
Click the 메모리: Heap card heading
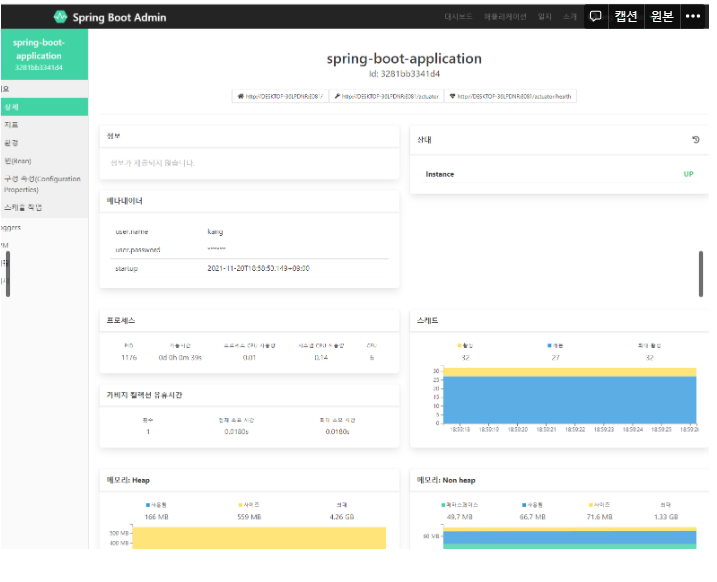point(128,480)
